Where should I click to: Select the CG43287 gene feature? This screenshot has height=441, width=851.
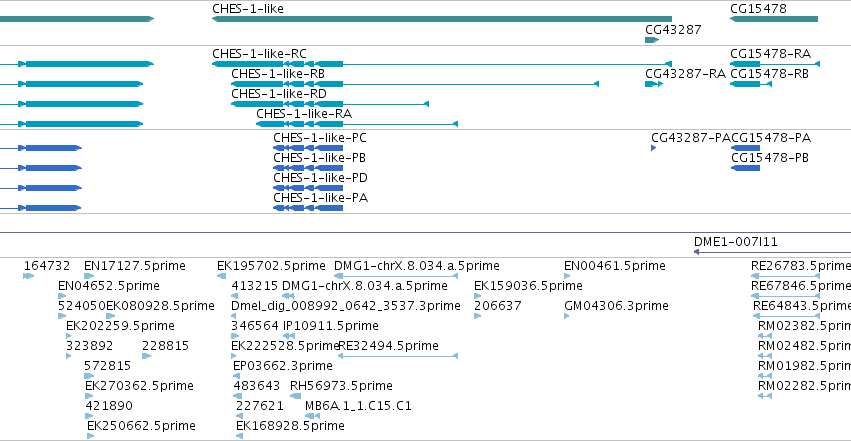click(652, 40)
